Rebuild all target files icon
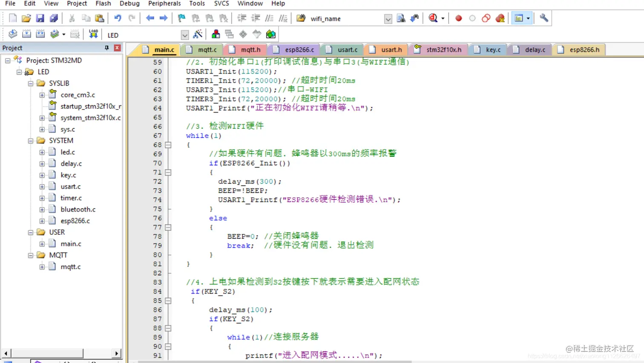Screen dimensions: 644x363 pos(40,35)
